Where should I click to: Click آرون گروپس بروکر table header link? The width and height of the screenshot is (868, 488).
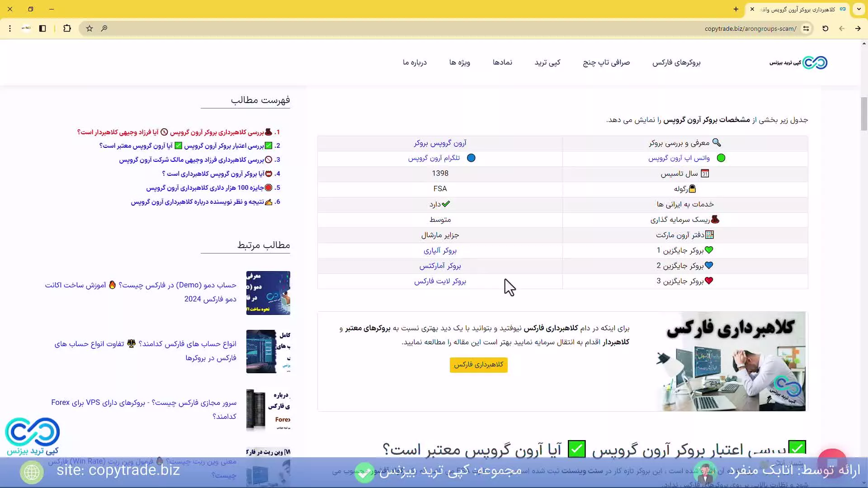440,143
